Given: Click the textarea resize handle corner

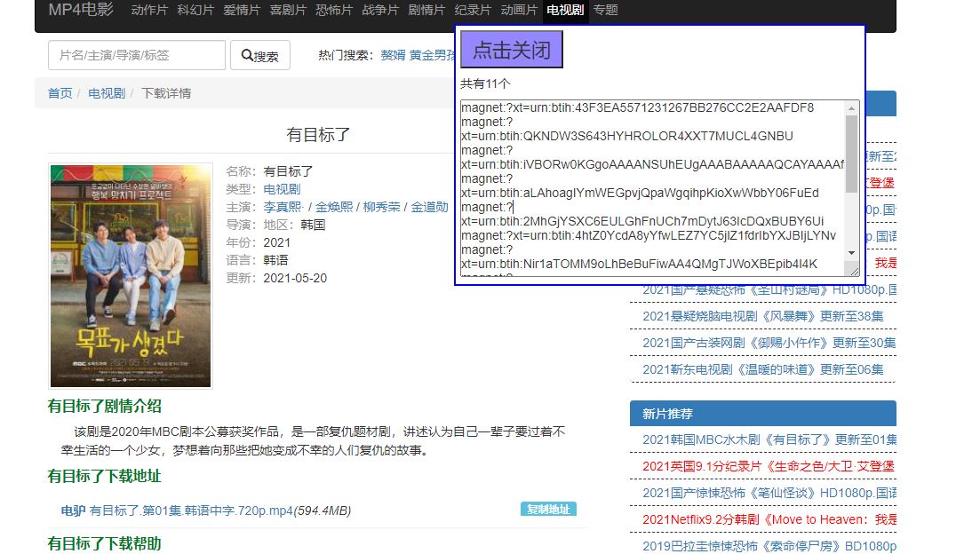Looking at the screenshot, I should click(x=854, y=270).
